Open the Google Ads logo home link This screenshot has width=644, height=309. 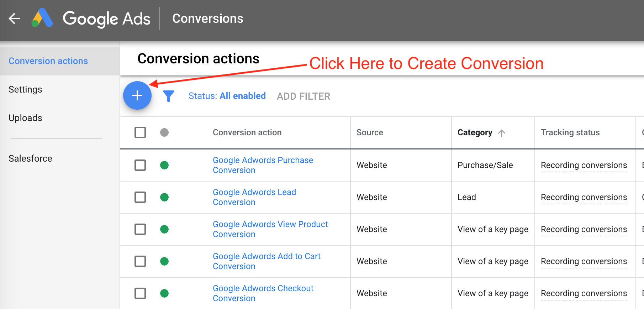(91, 19)
